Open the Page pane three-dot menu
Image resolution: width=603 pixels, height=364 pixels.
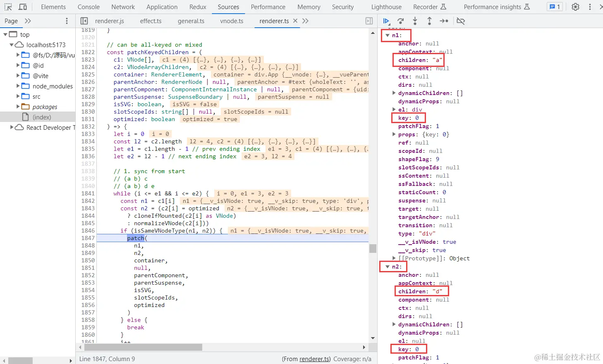tap(67, 21)
